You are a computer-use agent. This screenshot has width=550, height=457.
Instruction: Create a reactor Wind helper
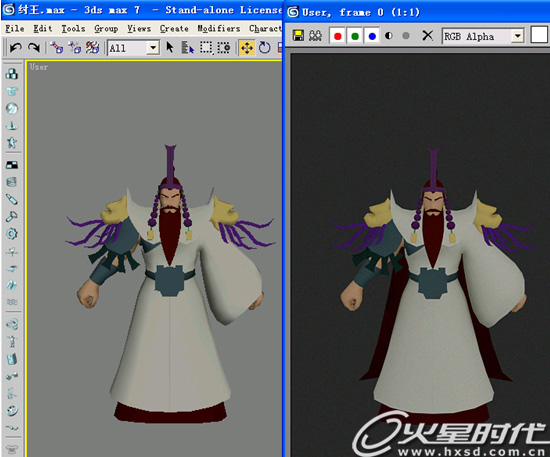tap(12, 251)
